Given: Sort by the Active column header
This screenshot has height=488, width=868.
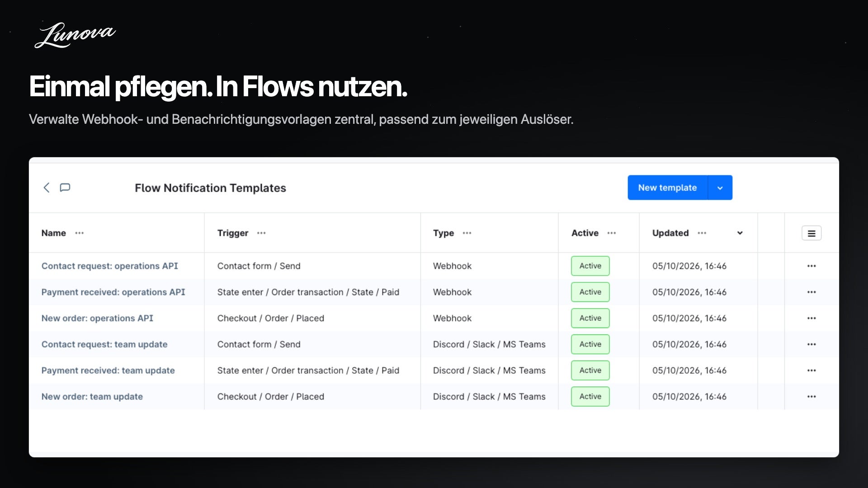Looking at the screenshot, I should (585, 233).
